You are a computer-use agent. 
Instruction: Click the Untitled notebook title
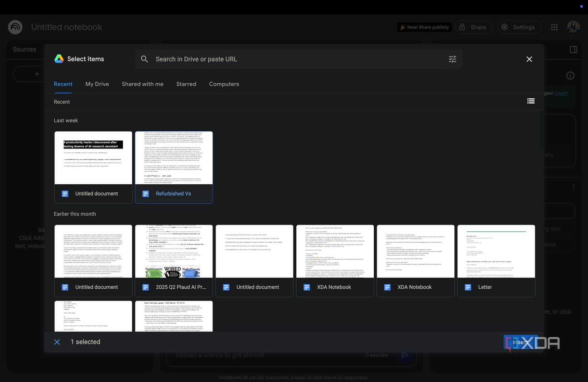[x=67, y=27]
